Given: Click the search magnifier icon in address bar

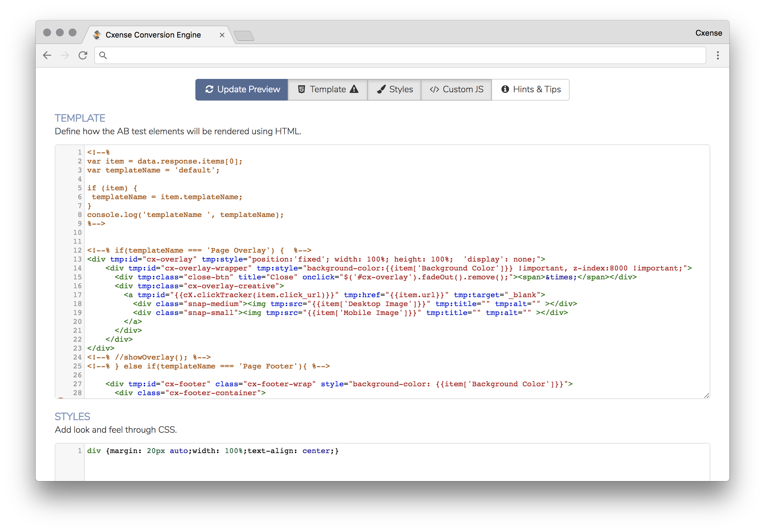Looking at the screenshot, I should [103, 55].
